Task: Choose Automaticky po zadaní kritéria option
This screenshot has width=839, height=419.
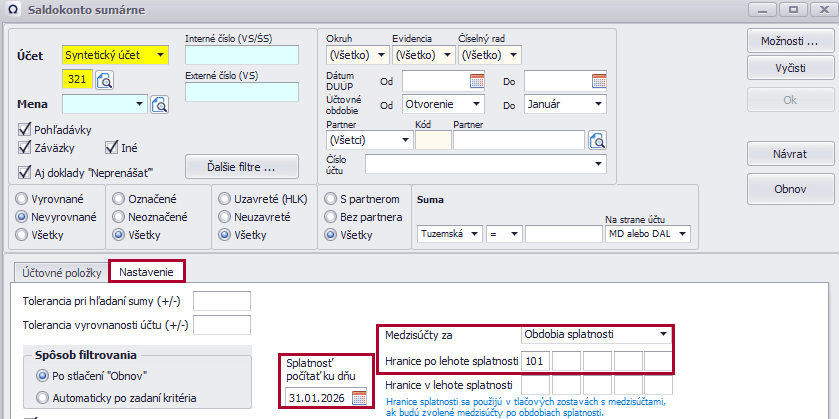Action: pos(41,397)
